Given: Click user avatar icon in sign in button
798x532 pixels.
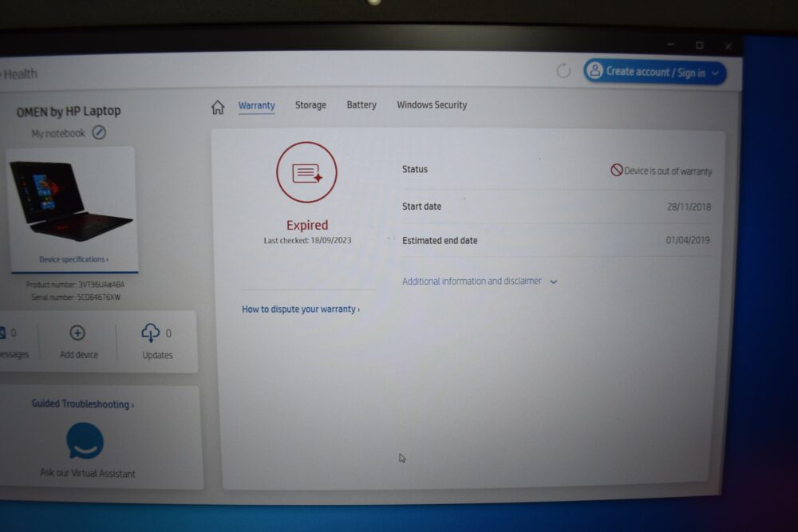Looking at the screenshot, I should pos(595,71).
